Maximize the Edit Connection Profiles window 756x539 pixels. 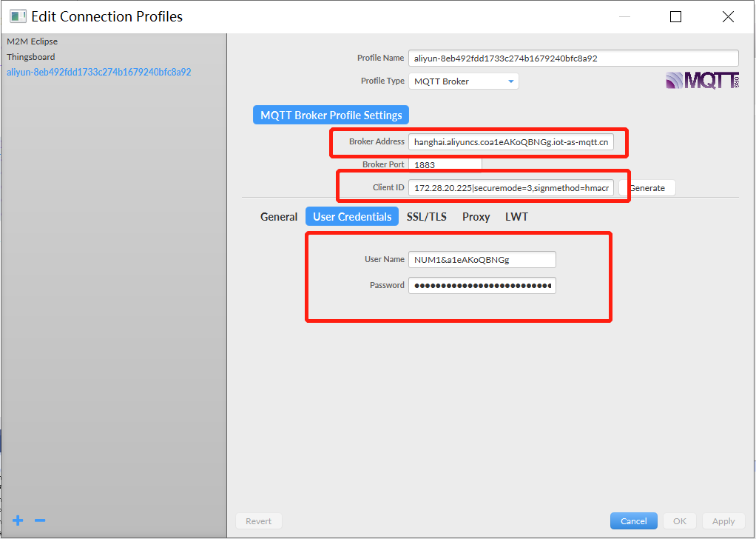(676, 17)
